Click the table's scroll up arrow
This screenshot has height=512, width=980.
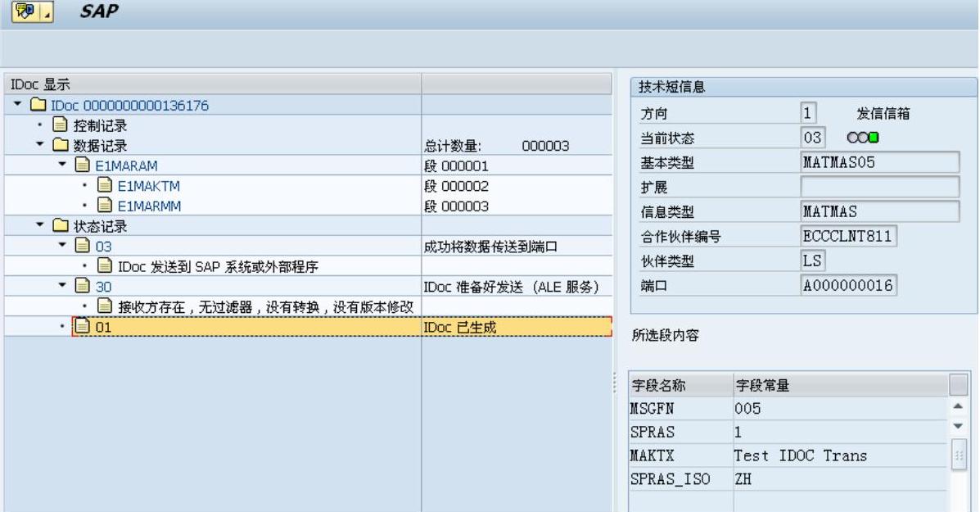tap(958, 407)
